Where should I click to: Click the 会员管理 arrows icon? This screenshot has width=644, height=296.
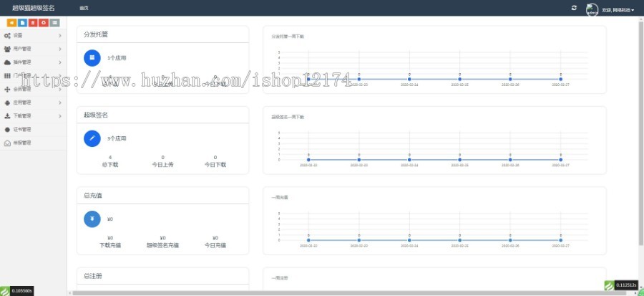click(x=7, y=89)
